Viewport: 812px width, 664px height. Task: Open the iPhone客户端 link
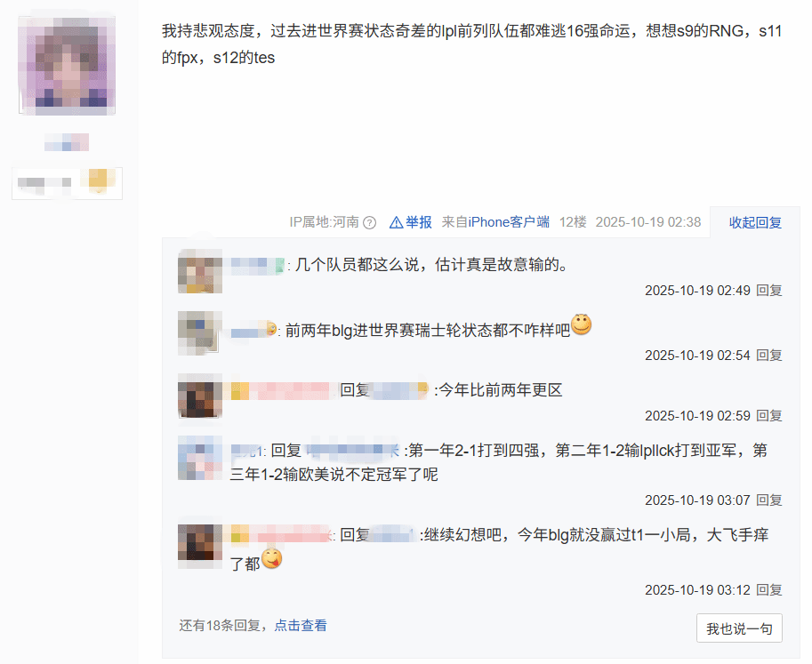tap(509, 222)
